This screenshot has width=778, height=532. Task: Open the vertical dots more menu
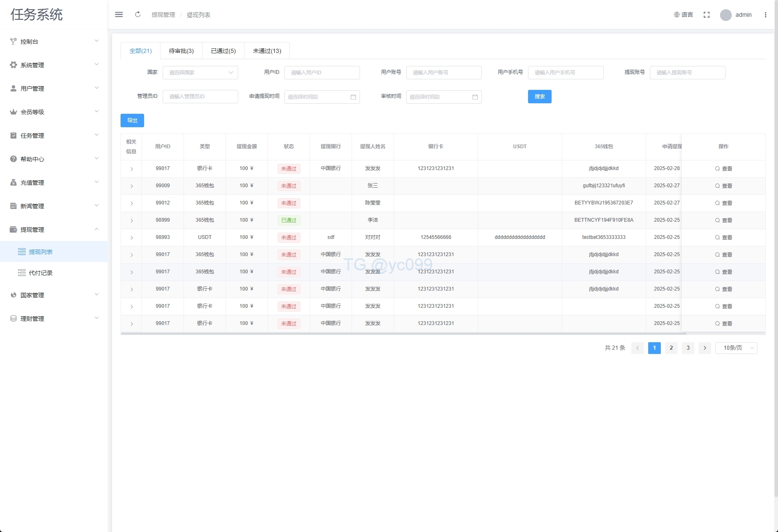[765, 15]
